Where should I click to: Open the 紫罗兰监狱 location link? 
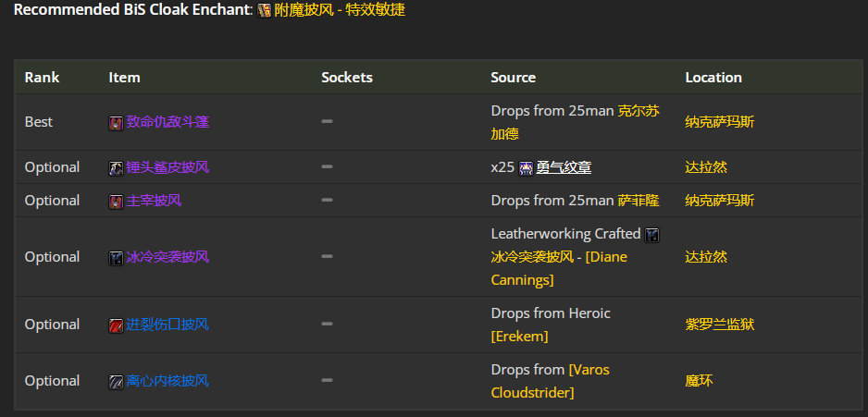720,325
